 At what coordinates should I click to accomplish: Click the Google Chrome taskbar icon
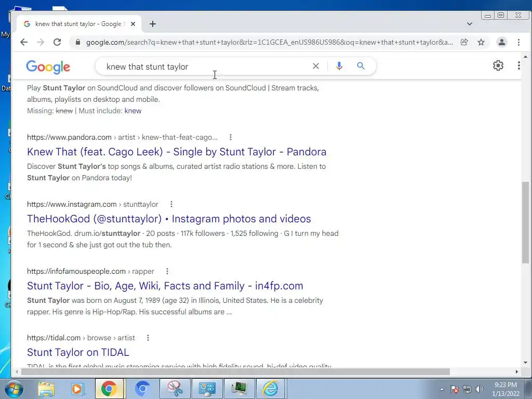[109, 389]
